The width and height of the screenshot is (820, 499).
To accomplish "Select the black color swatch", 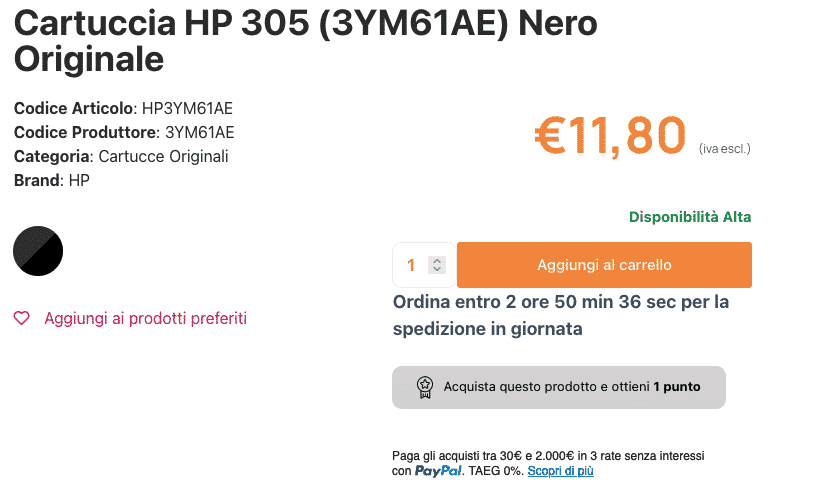I will pyautogui.click(x=38, y=250).
